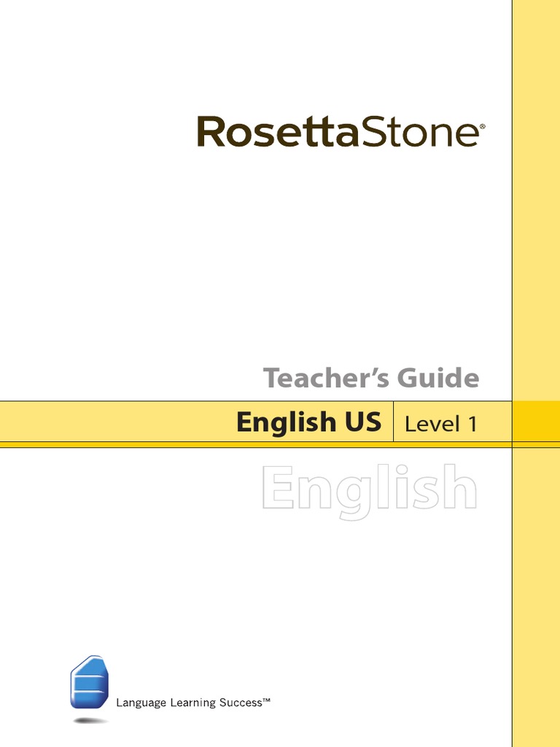560x747 pixels.
Task: Click the TM symbol after Success
Action: tap(267, 701)
